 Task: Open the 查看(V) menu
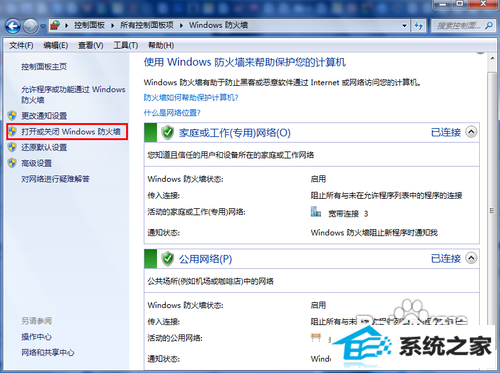tap(91, 45)
